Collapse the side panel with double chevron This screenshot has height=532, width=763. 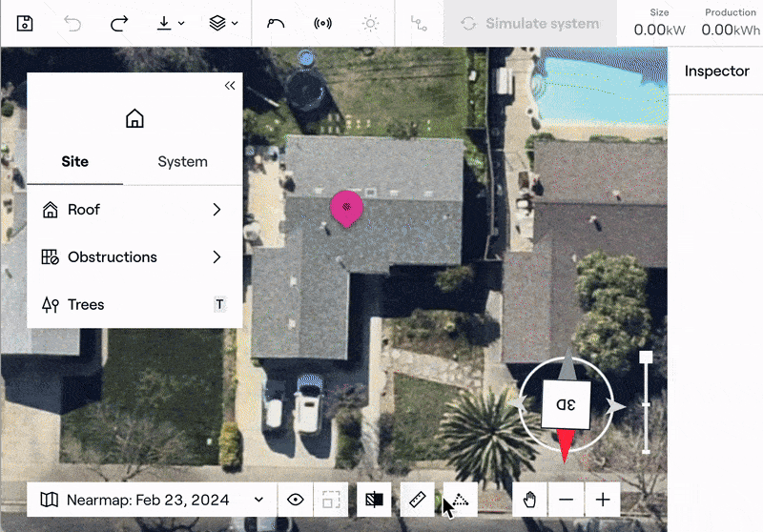(x=230, y=86)
